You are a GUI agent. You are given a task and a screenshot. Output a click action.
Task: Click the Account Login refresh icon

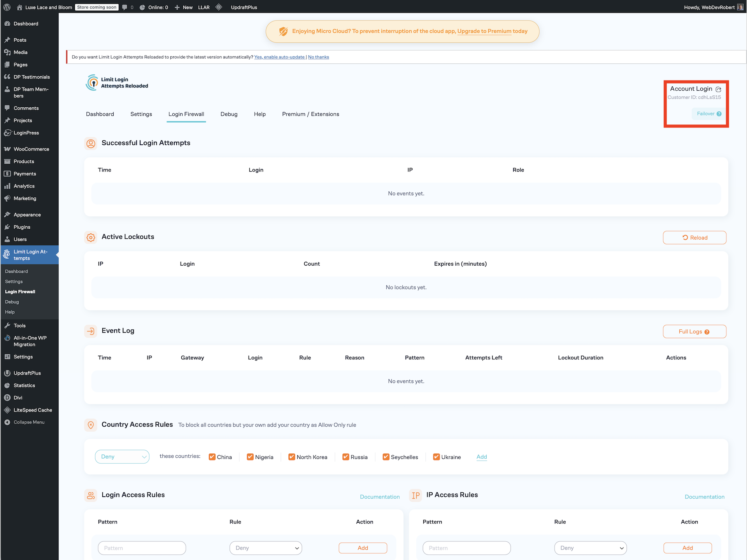pyautogui.click(x=718, y=89)
